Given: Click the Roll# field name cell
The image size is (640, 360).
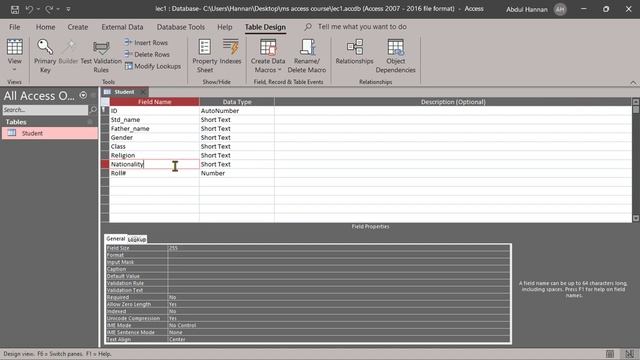Looking at the screenshot, I should pyautogui.click(x=154, y=173).
